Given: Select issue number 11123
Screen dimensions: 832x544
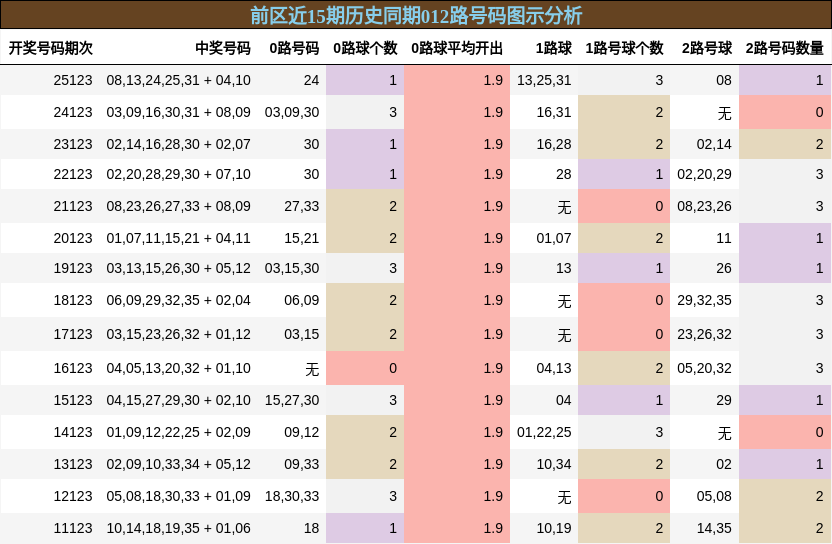Looking at the screenshot, I should 73,528.
